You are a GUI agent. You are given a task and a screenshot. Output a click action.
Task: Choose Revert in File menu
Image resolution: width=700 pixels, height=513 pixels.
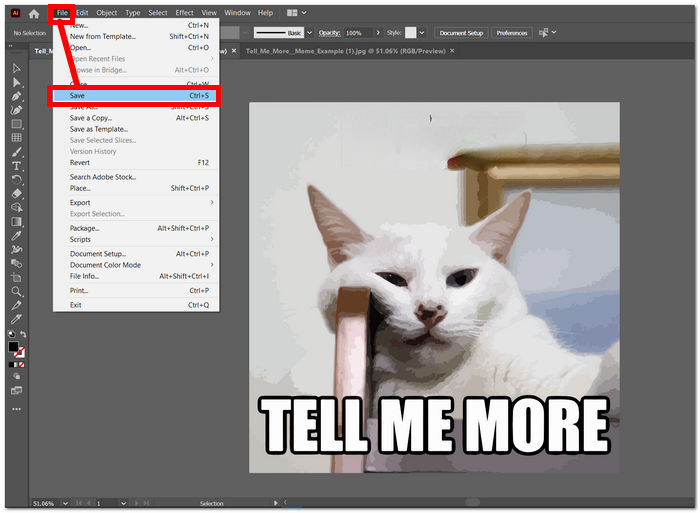(136, 163)
